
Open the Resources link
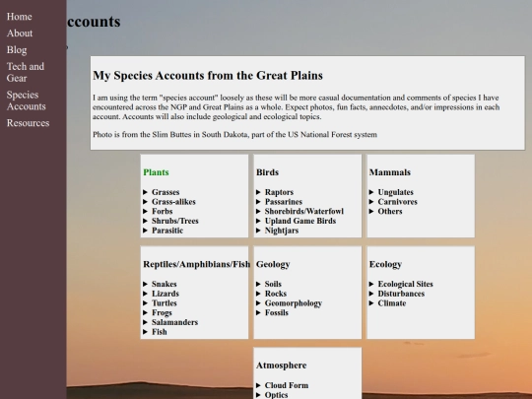[29, 123]
